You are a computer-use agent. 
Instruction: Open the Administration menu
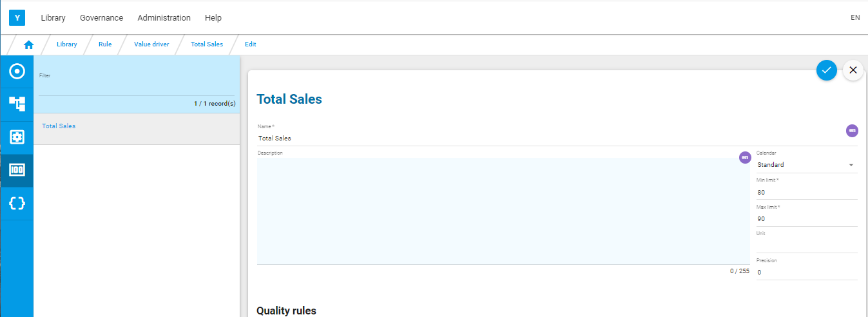coord(164,18)
